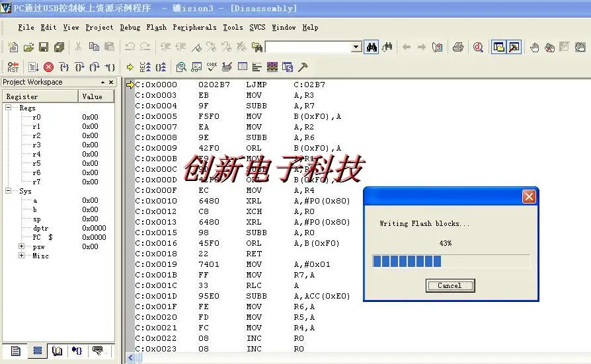Click the Step Into braces icon
The width and height of the screenshot is (591, 364).
click(x=64, y=67)
